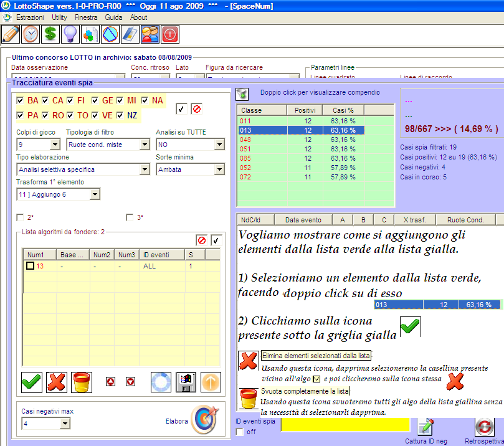Click the pale blue ring icon
The image size is (504, 446).
pyautogui.click(x=161, y=382)
